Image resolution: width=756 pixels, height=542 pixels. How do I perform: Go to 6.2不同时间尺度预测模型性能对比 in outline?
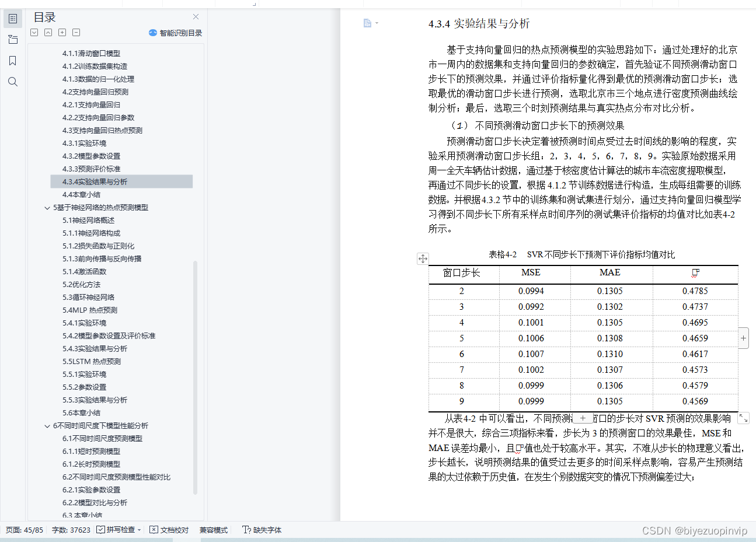coord(116,477)
